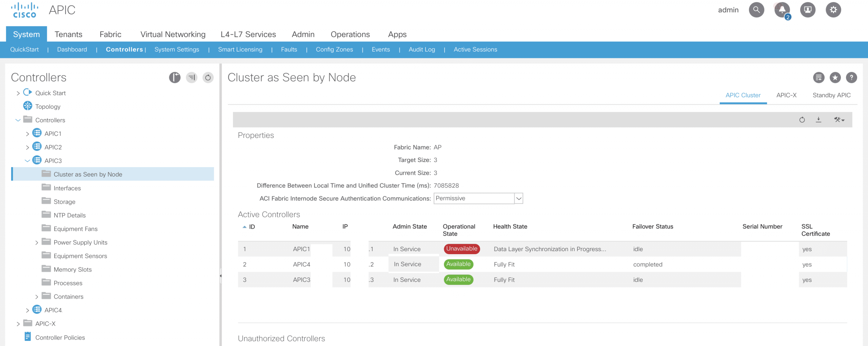Click the Topology icon in tree
This screenshot has width=868, height=346.
[x=27, y=106]
